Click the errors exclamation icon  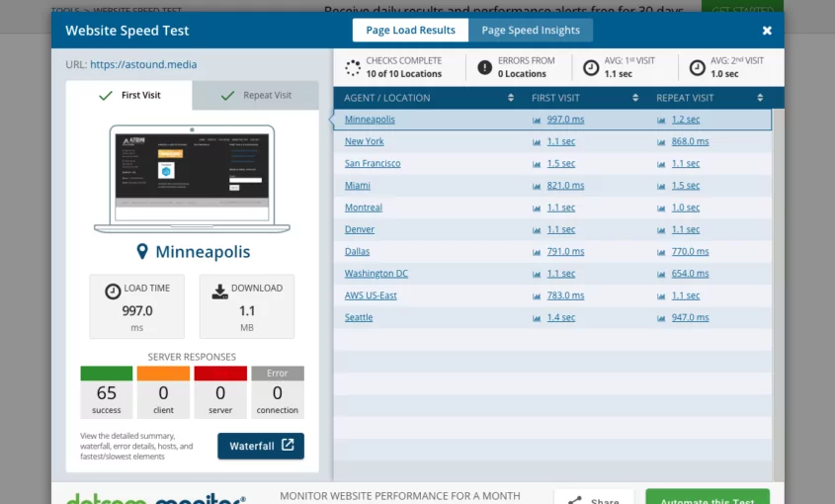coord(484,67)
